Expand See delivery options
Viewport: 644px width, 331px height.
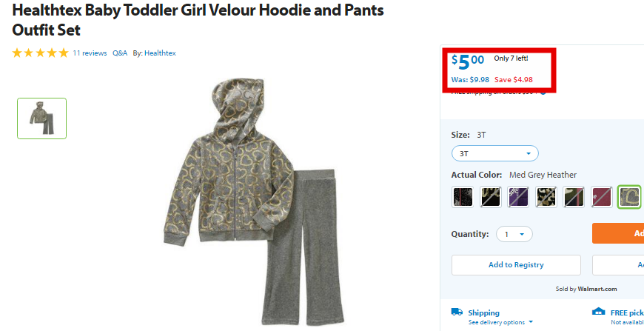click(x=500, y=322)
